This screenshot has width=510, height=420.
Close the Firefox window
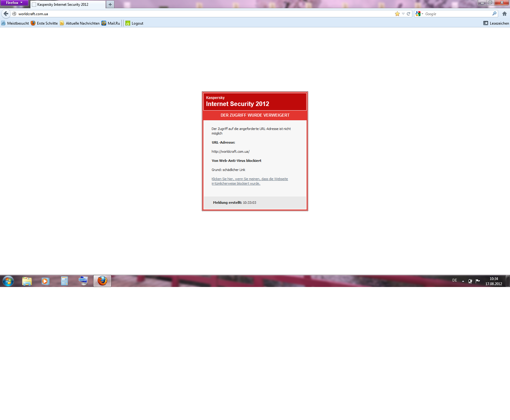[x=502, y=2]
